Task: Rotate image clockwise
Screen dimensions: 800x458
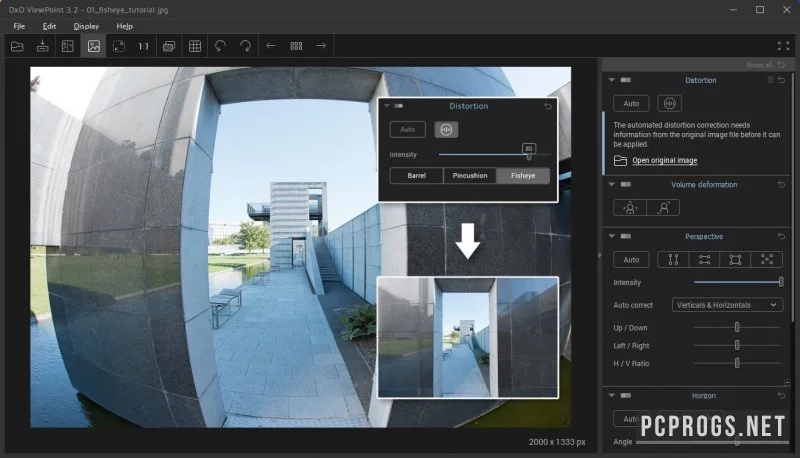Action: [245, 46]
